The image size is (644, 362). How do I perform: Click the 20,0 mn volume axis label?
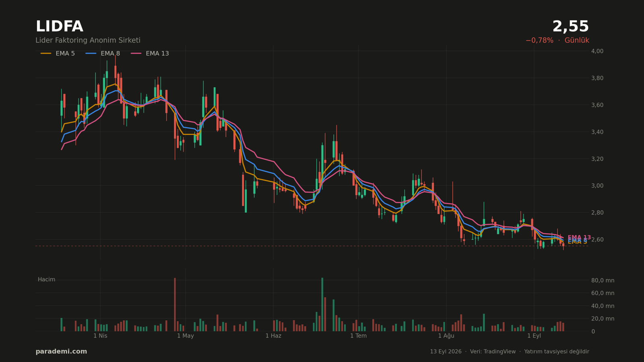pyautogui.click(x=603, y=319)
